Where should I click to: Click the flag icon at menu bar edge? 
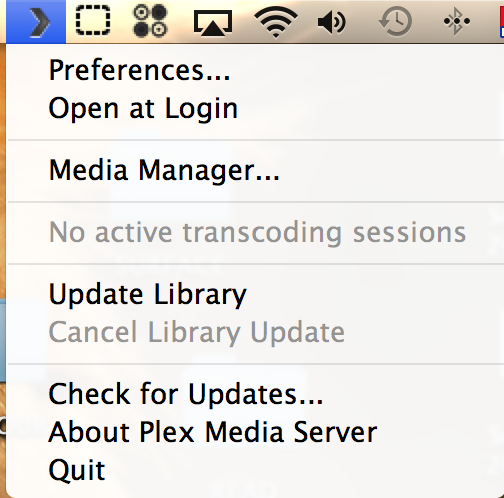click(502, 22)
